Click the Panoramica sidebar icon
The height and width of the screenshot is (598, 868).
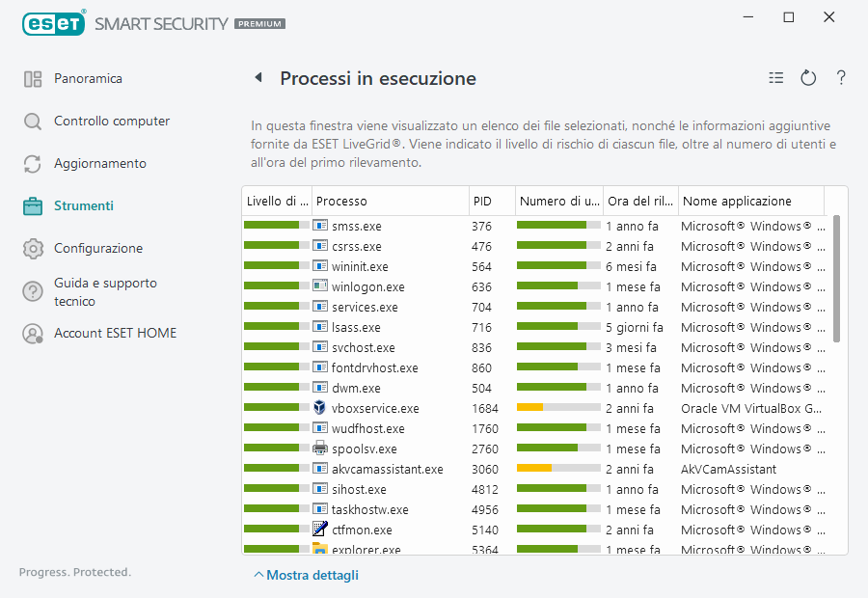[33, 79]
